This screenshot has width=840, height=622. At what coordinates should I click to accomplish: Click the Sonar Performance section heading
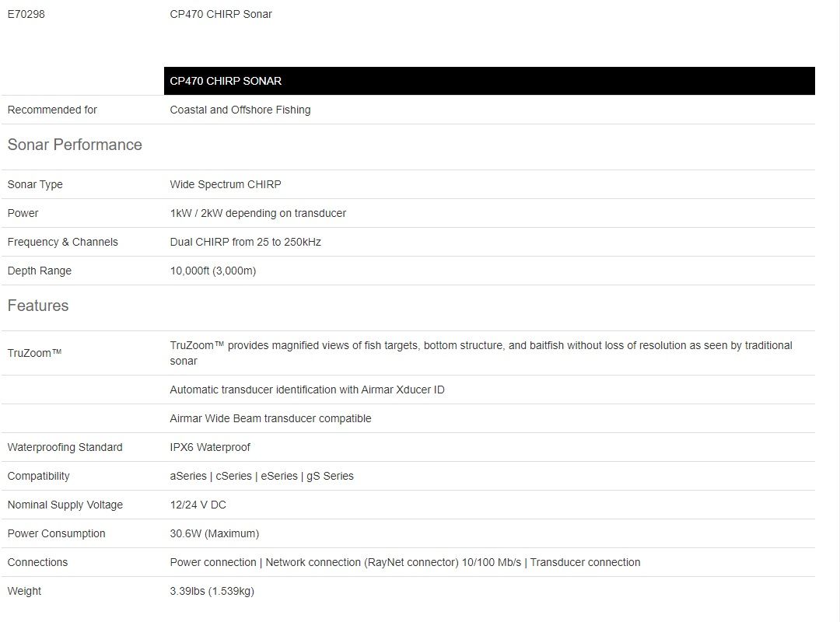click(x=75, y=145)
